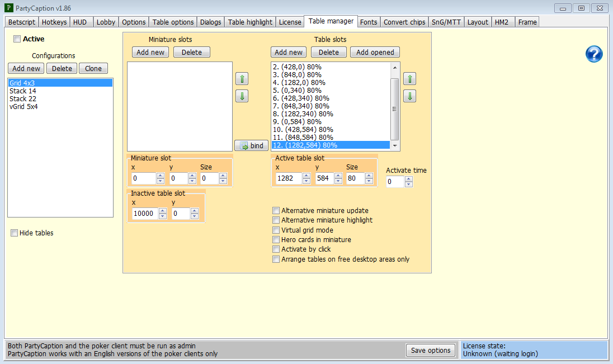Switch to the SnG/MTT tab
Image resolution: width=613 pixels, height=364 pixels.
[446, 22]
